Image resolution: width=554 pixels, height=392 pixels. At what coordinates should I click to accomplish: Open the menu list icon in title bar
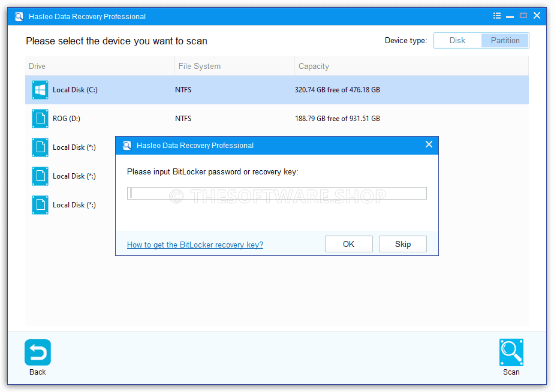pos(497,16)
